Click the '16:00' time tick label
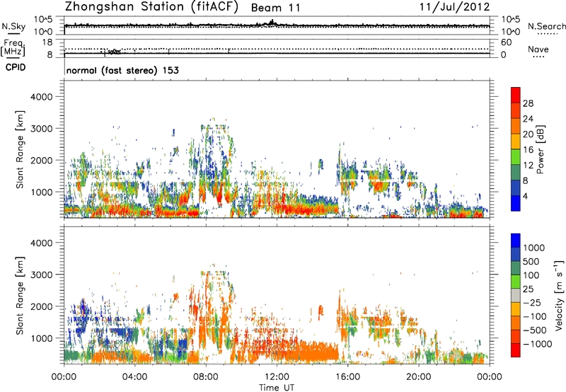Screen dimensions: 566x392 pyautogui.click(x=347, y=377)
